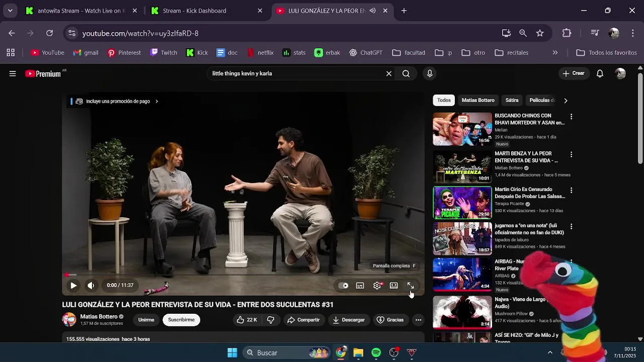
Task: Download the video with Descargar
Action: tap(349, 320)
